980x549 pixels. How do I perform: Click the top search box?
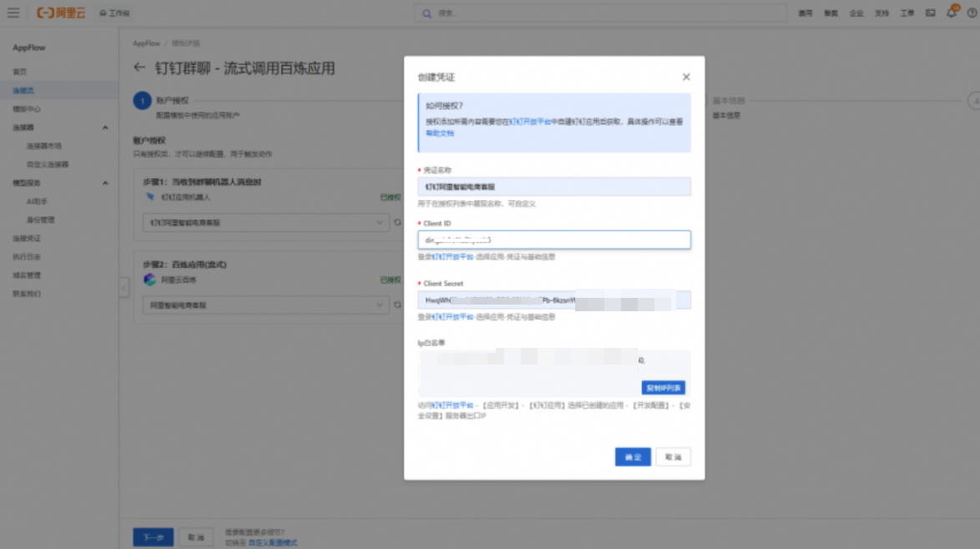pyautogui.click(x=600, y=13)
